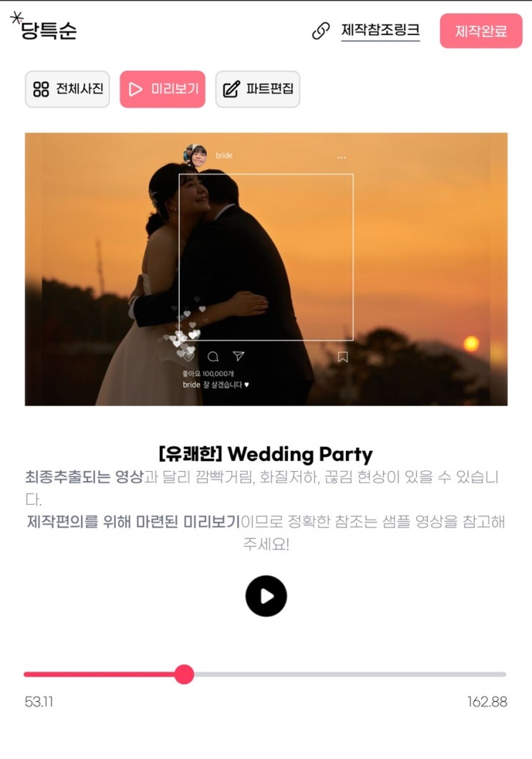Click the chain link icon
532x759 pixels.
point(321,31)
